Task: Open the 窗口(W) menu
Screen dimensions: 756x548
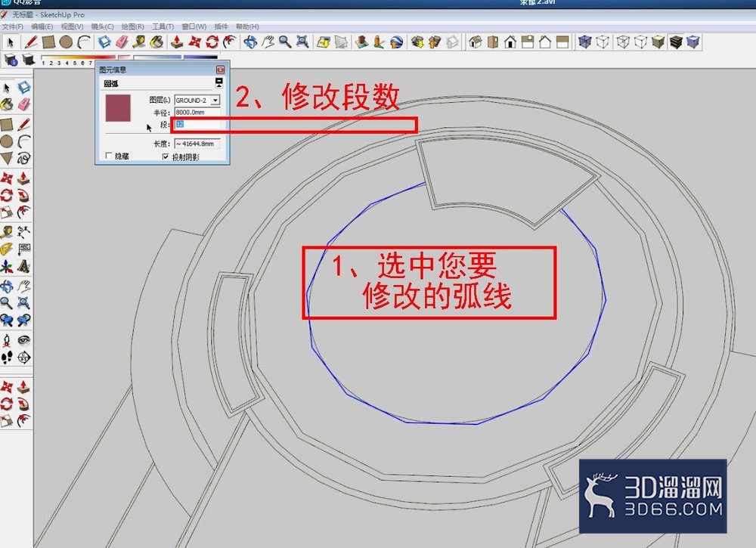Action: [x=194, y=26]
